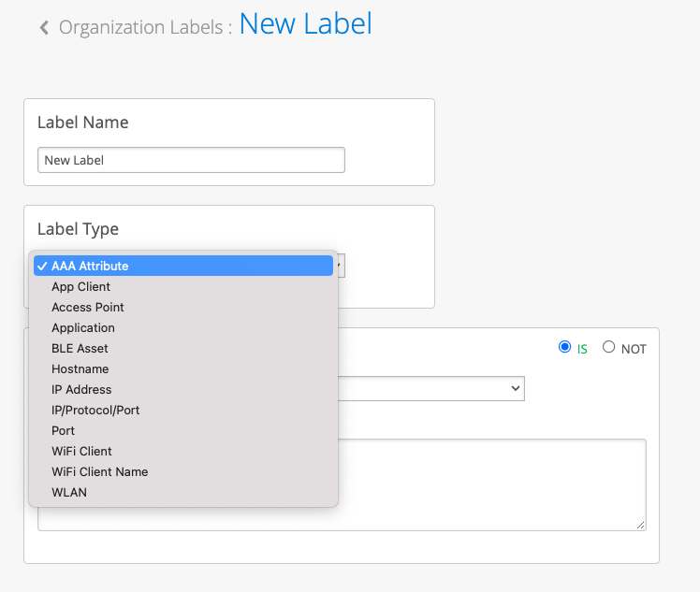Choose WiFi Client Name from the list
This screenshot has width=700, height=592.
99,471
